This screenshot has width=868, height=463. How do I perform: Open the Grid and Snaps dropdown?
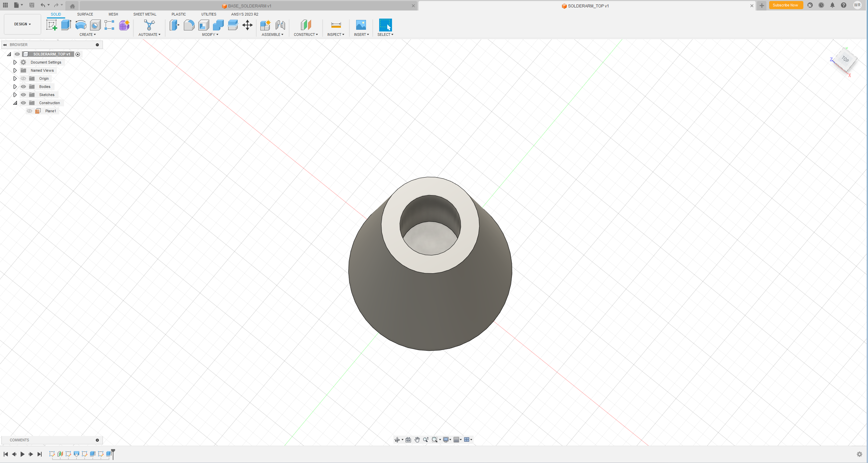[458, 440]
